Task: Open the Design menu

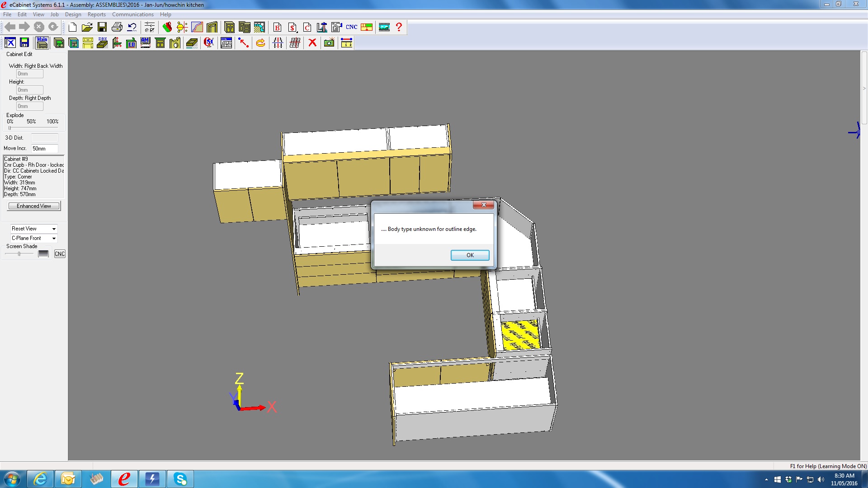Action: (73, 14)
